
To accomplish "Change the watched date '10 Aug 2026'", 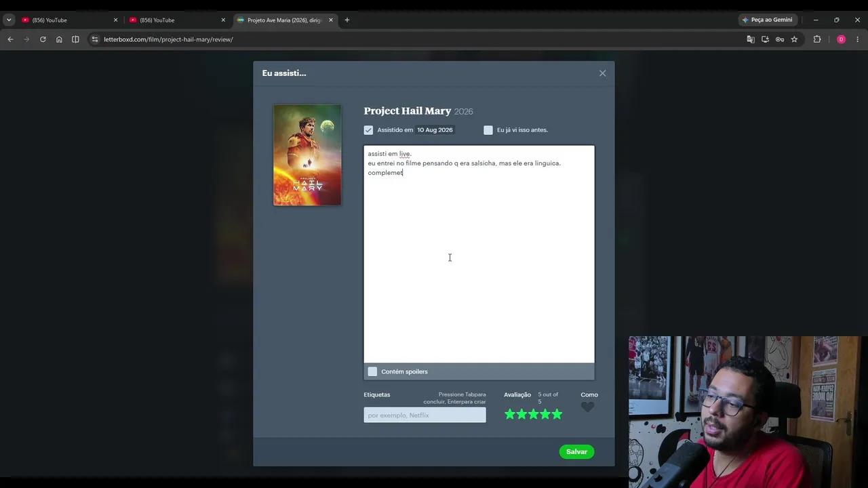I will tap(435, 130).
